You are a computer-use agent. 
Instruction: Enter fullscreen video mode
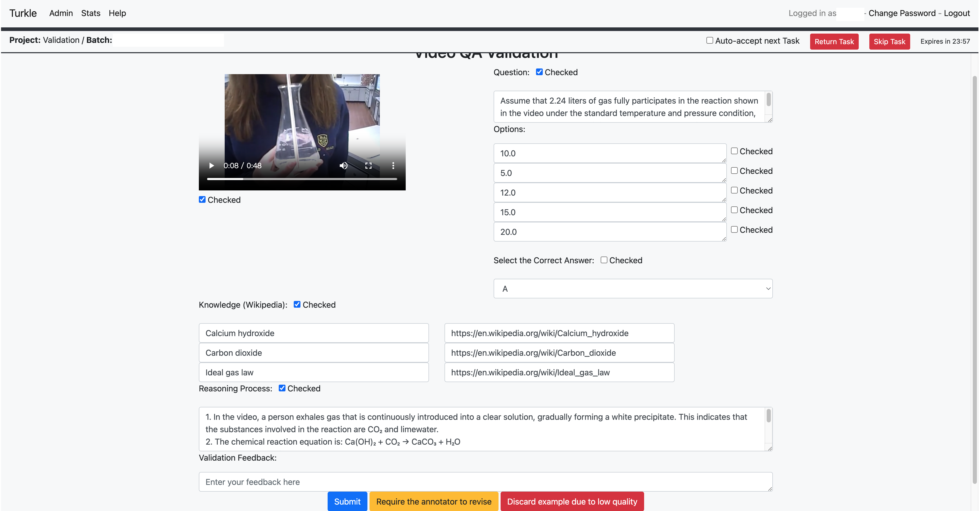click(x=368, y=165)
